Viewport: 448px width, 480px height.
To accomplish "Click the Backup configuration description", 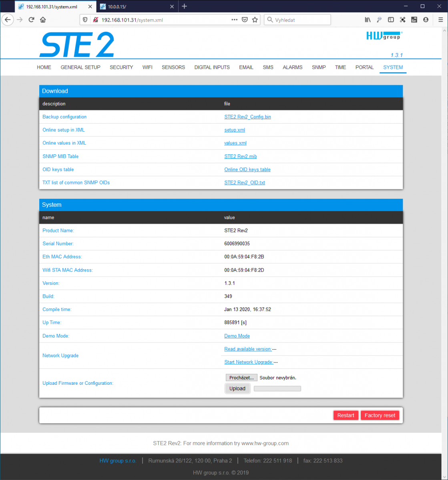I will (64, 117).
